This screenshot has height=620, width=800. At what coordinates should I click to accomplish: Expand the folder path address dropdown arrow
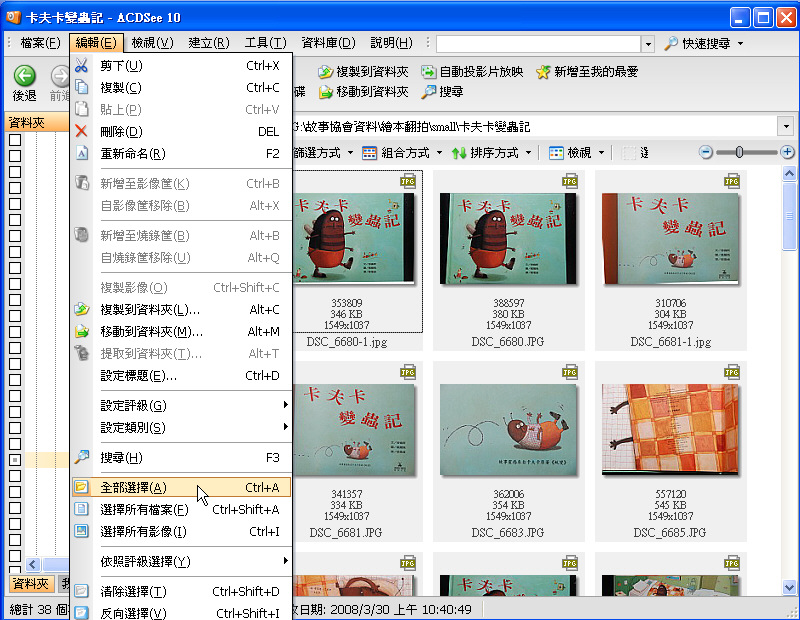786,126
